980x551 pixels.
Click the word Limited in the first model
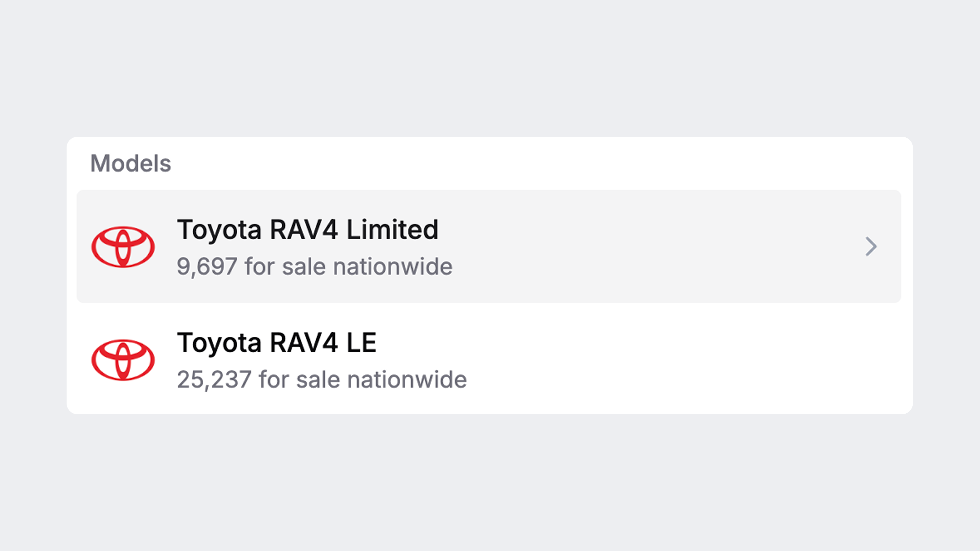(x=392, y=230)
